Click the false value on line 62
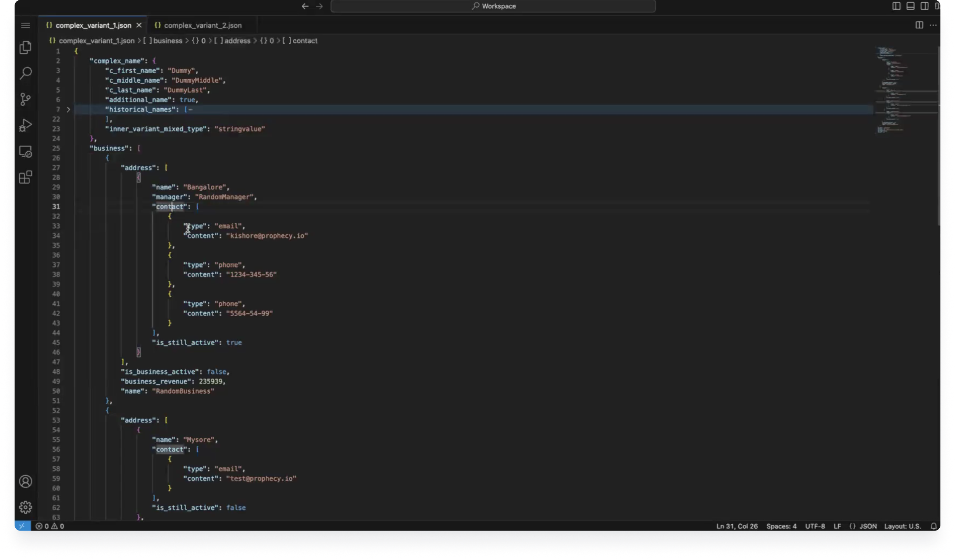Image resolution: width=955 pixels, height=560 pixels. (236, 508)
